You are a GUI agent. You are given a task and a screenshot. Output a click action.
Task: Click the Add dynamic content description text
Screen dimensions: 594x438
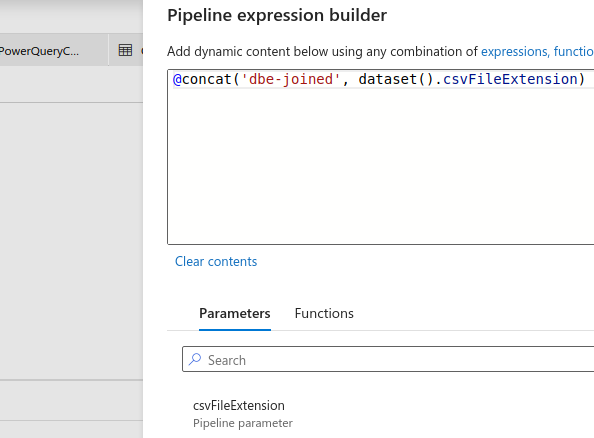coord(322,51)
